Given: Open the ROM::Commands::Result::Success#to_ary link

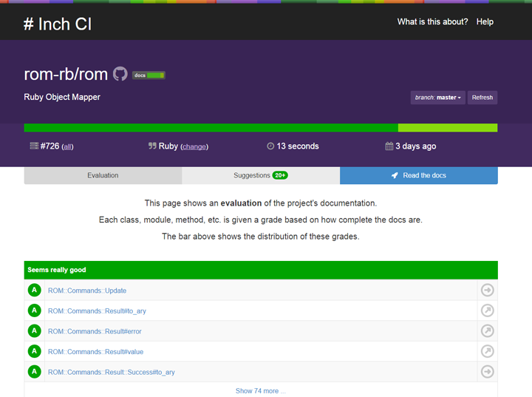Looking at the screenshot, I should coord(112,372).
